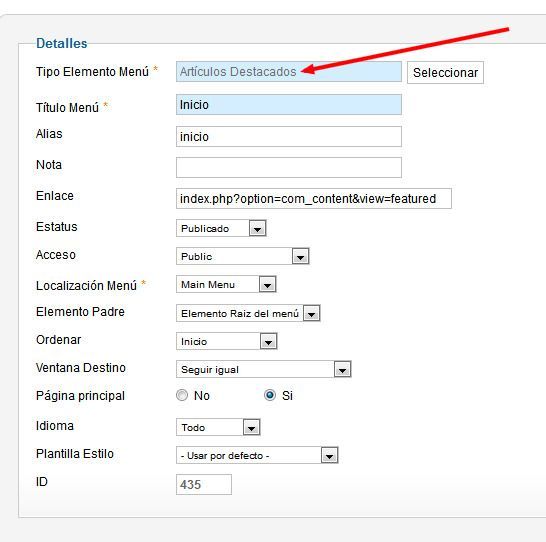
Task: Click the Enlace URL field
Action: click(314, 198)
